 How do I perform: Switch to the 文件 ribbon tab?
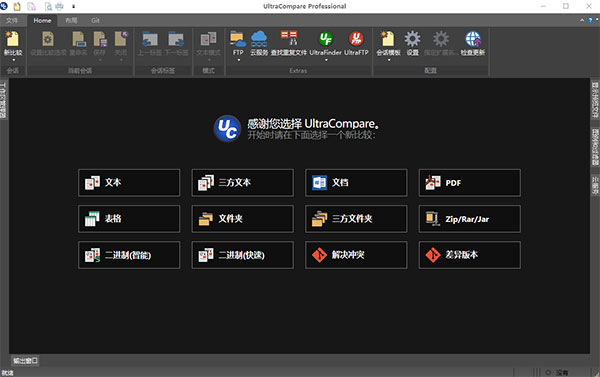[12, 20]
